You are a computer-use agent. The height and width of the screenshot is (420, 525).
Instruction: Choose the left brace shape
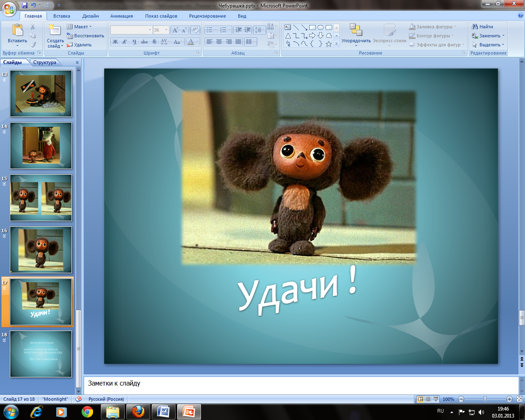click(313, 44)
